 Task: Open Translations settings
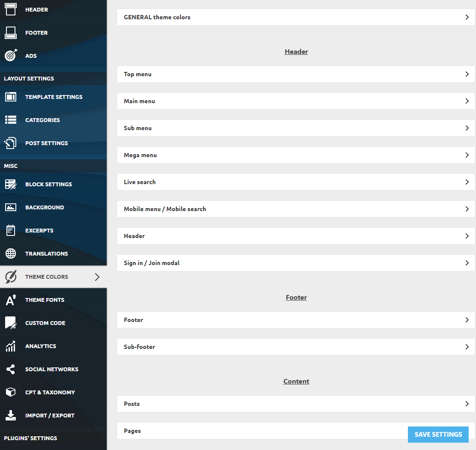(x=54, y=253)
